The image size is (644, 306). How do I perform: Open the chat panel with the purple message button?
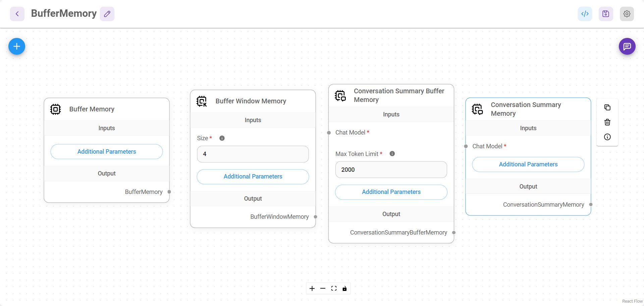627,46
